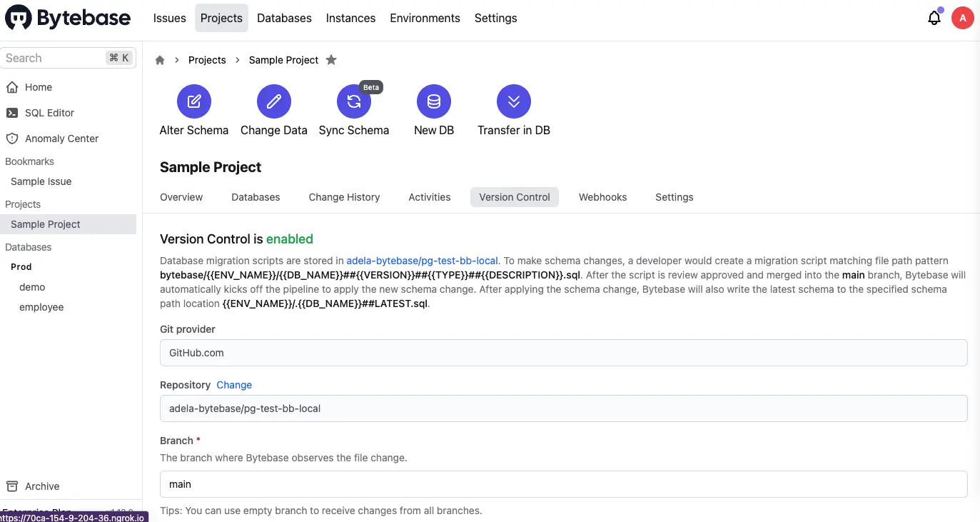Click Change next to Repository
This screenshot has height=522, width=980.
pyautogui.click(x=234, y=385)
